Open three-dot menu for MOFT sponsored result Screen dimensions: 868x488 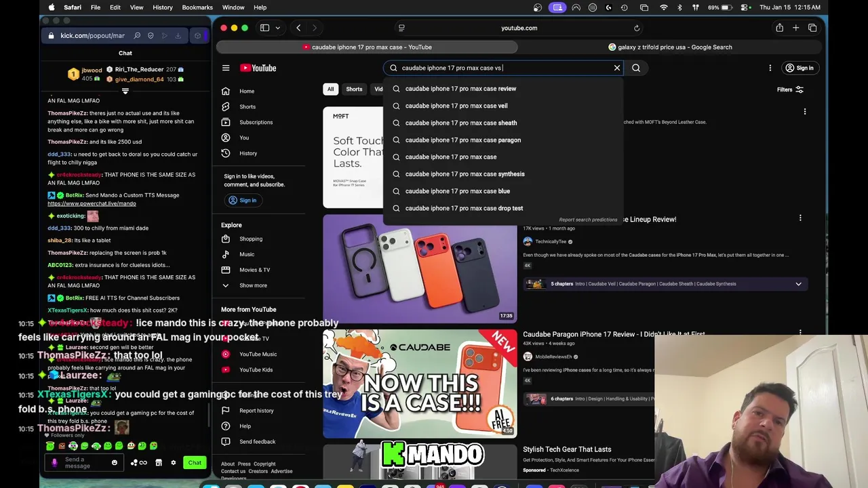[x=805, y=112]
